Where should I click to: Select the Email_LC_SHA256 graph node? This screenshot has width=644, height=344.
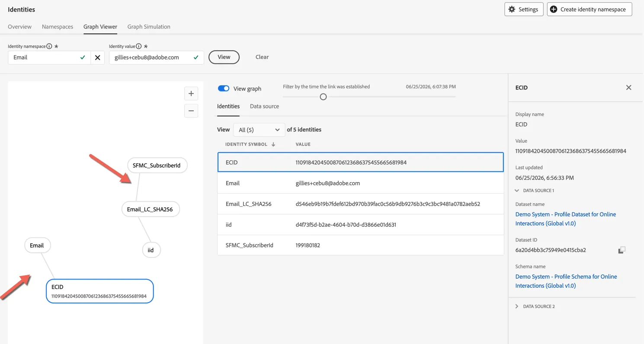point(150,209)
